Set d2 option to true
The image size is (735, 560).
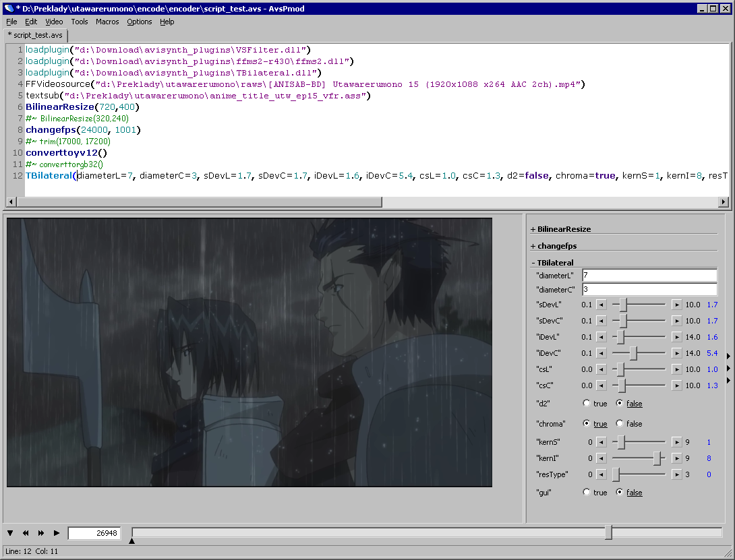click(595, 404)
